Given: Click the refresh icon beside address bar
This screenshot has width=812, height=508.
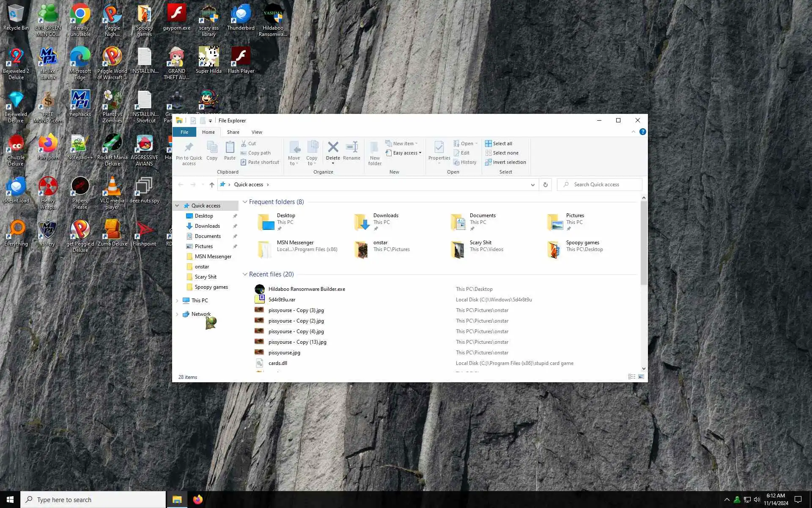Looking at the screenshot, I should 545,185.
